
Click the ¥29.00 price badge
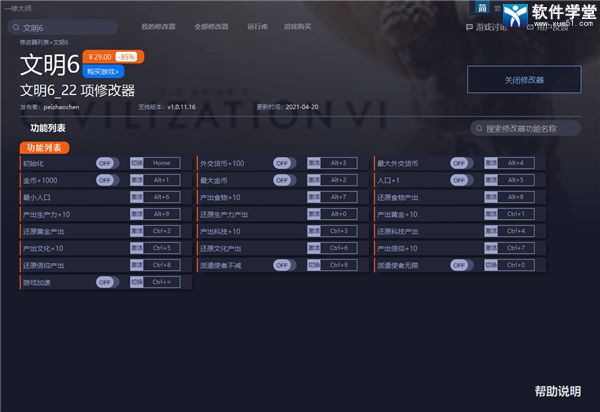tap(113, 57)
